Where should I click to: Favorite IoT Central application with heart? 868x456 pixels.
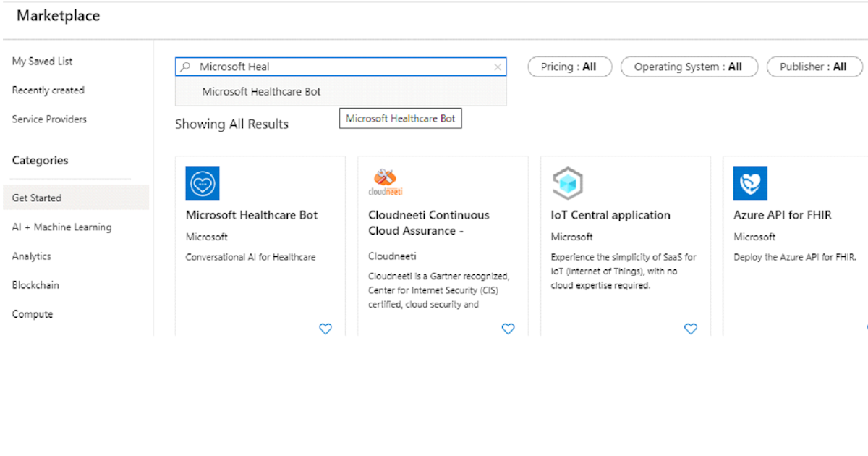(x=691, y=329)
